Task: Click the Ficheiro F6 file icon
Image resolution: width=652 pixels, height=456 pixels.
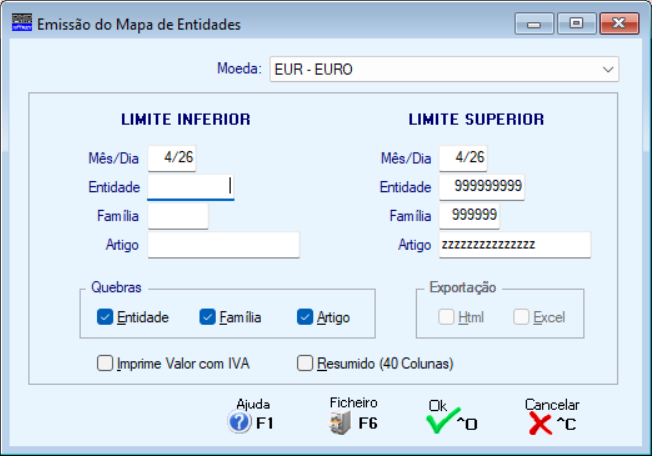Action: click(x=340, y=423)
